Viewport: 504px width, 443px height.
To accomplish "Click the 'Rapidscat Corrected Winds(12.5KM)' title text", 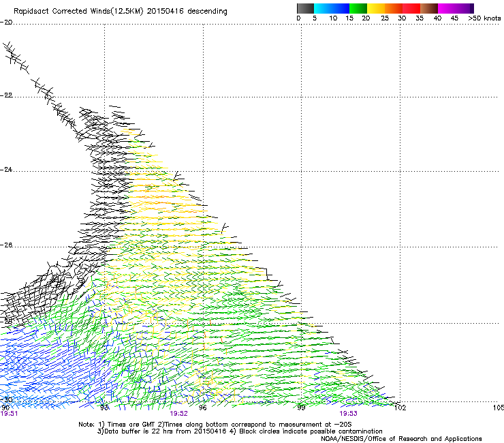I will click(x=78, y=12).
